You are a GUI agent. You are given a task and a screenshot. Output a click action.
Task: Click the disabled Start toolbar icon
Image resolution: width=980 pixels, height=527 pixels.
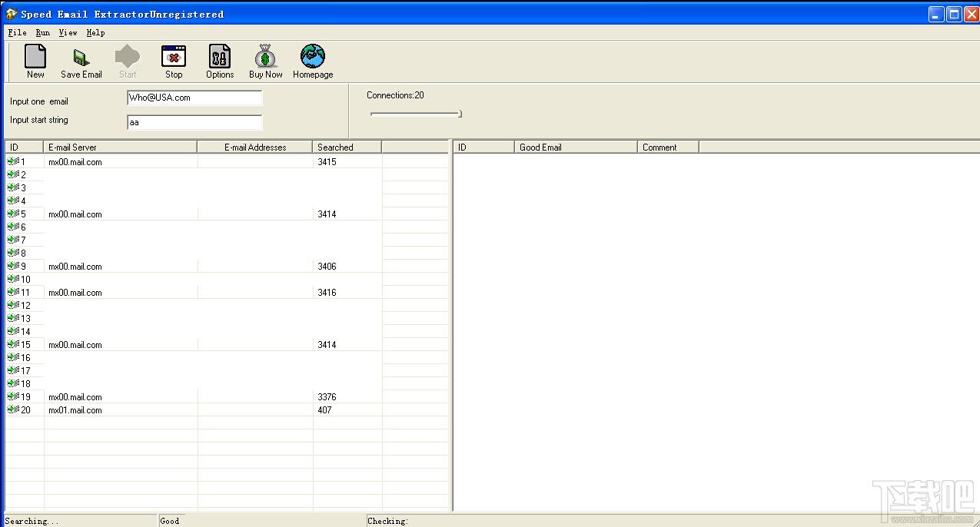[x=128, y=57]
